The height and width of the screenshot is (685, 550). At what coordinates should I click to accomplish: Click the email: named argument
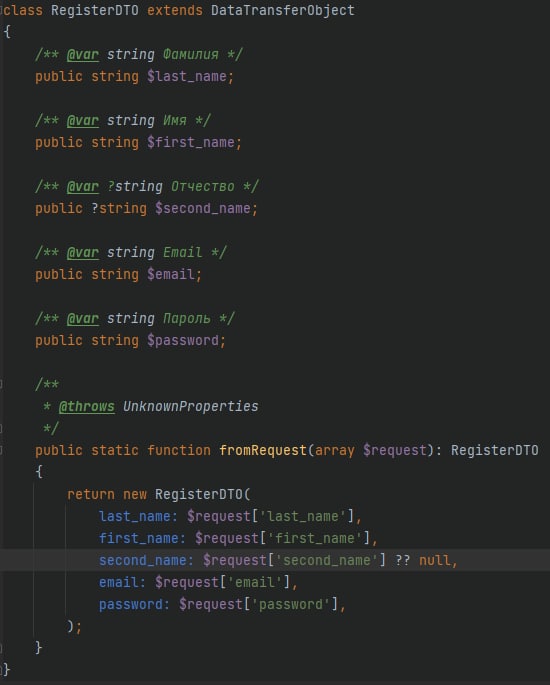click(x=123, y=582)
